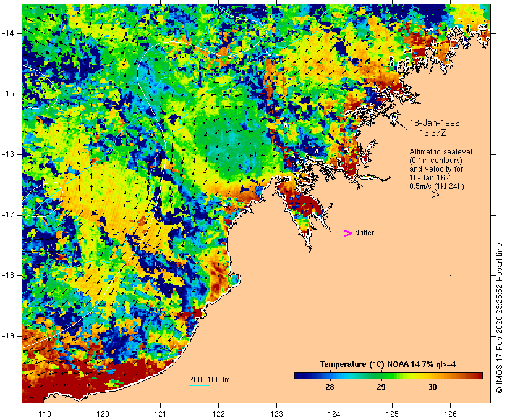Click the cyan 200m isobath legend line
Screen dimensions: 507x420
(x=200, y=385)
